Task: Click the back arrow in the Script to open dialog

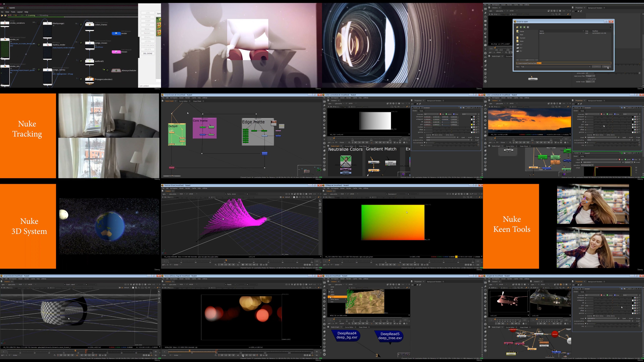Action: 524,27
